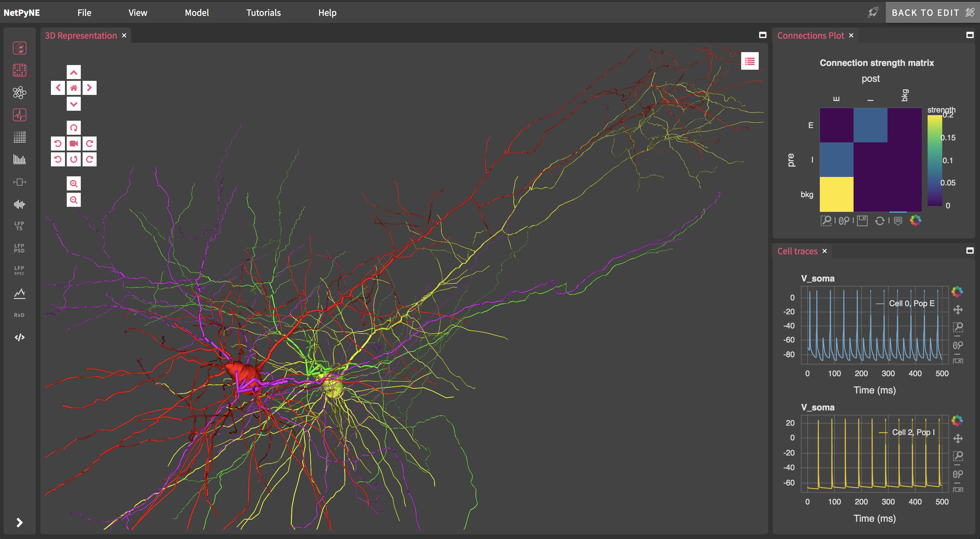Open the Python console icon

tap(19, 337)
